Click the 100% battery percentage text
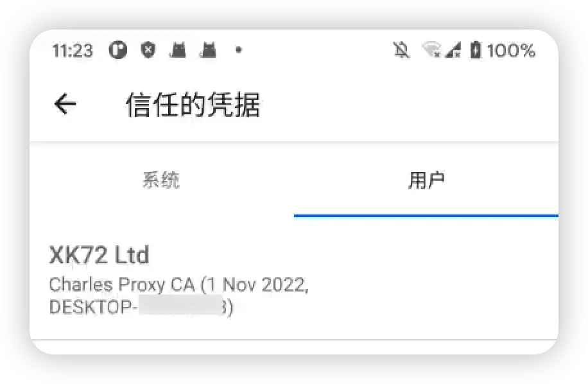Screen dimensions: 588x384 [511, 51]
